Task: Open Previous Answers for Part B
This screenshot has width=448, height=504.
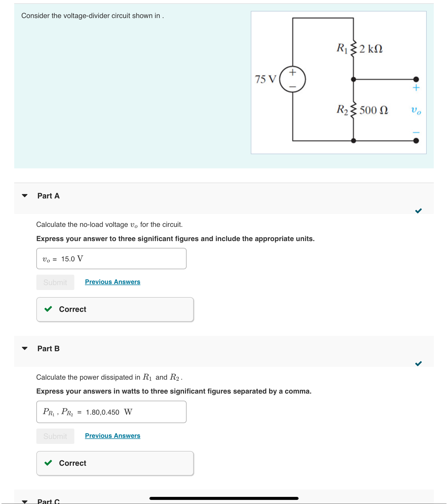Action: pyautogui.click(x=112, y=435)
